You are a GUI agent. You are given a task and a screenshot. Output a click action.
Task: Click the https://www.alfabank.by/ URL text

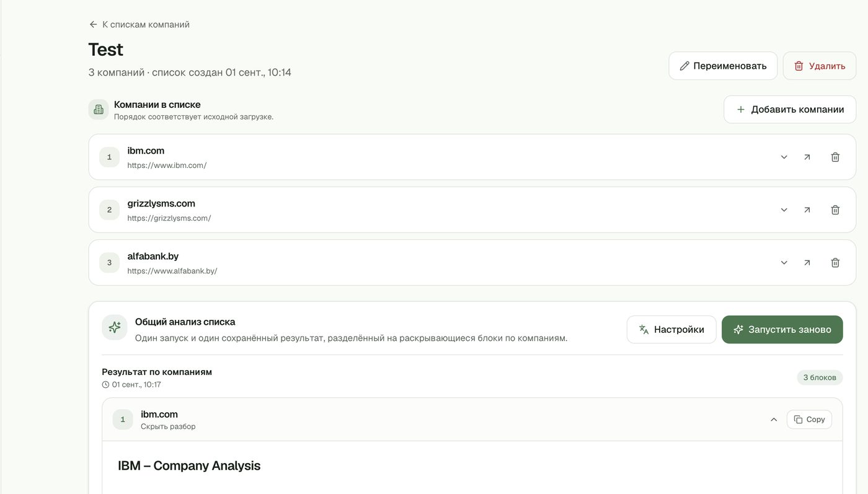point(172,271)
